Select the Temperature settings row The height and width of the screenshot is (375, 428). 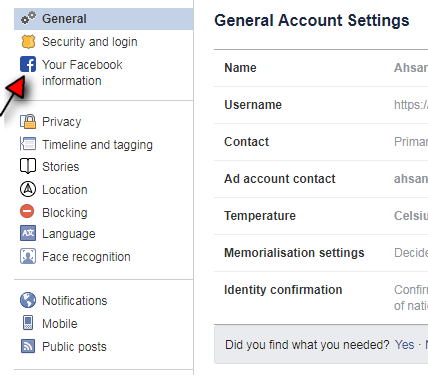point(321,216)
